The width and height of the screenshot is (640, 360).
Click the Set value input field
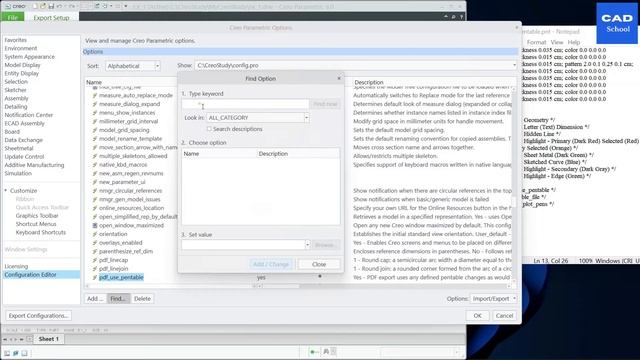pyautogui.click(x=243, y=245)
